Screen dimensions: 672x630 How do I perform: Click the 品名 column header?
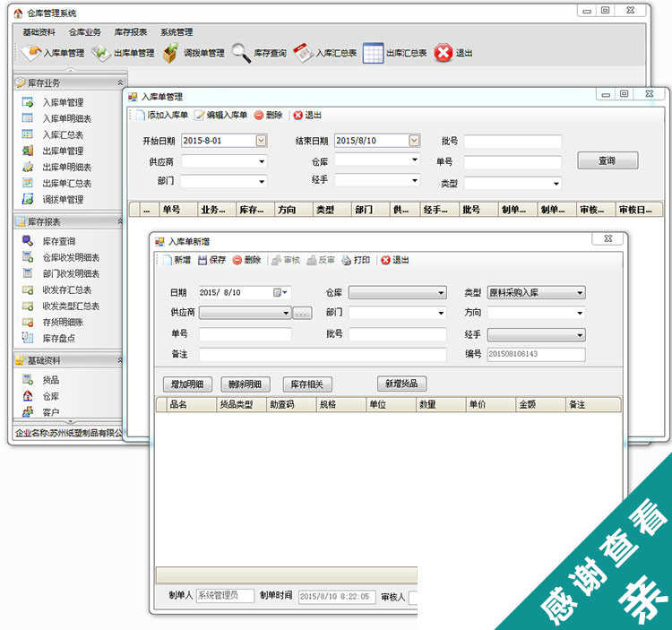click(192, 404)
